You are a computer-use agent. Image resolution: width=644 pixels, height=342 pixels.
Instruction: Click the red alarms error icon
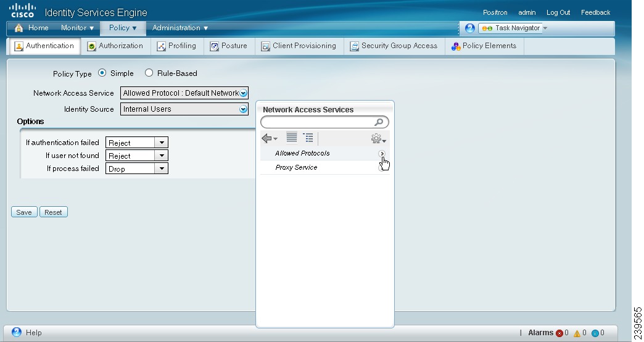pos(559,333)
